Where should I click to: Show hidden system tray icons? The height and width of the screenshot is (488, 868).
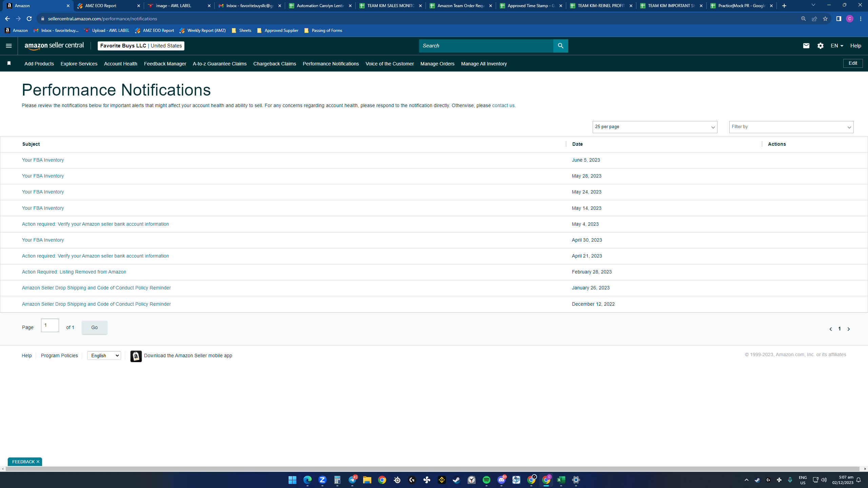pyautogui.click(x=746, y=480)
